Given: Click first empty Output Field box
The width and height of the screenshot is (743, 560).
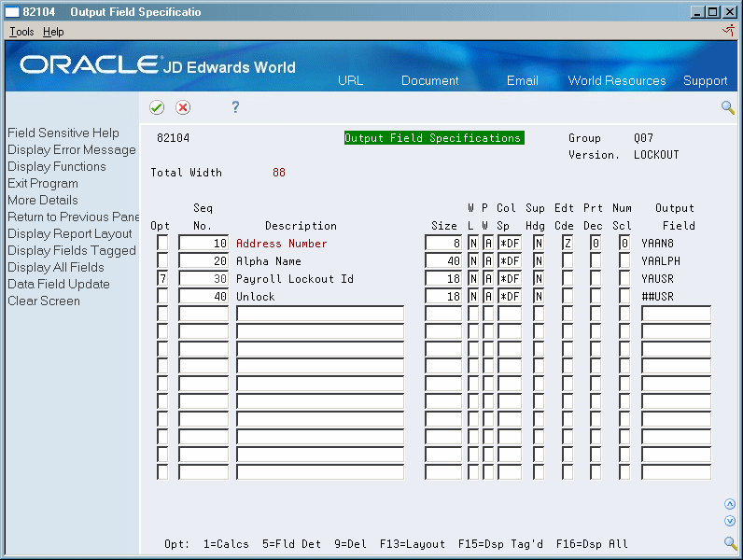Looking at the screenshot, I should tap(676, 314).
